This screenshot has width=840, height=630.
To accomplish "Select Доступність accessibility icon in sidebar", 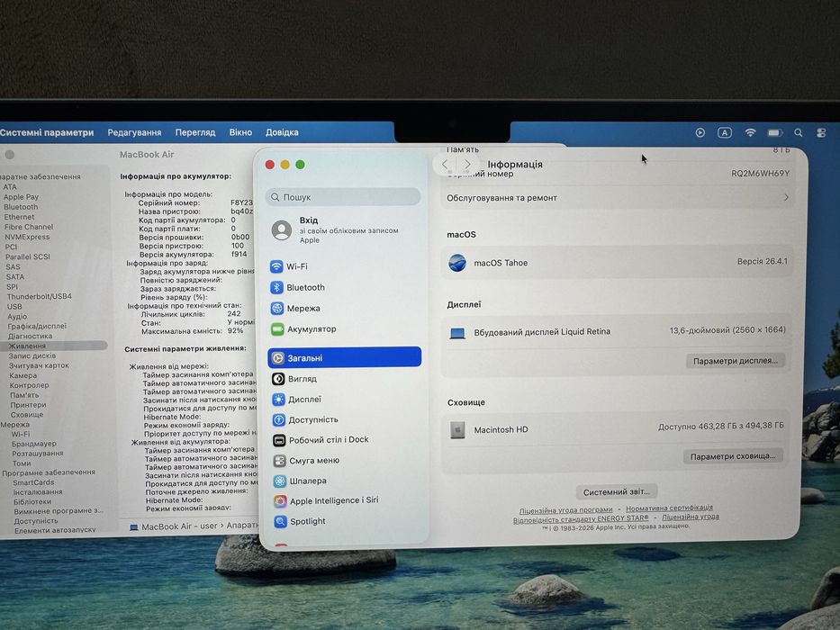I will point(278,419).
